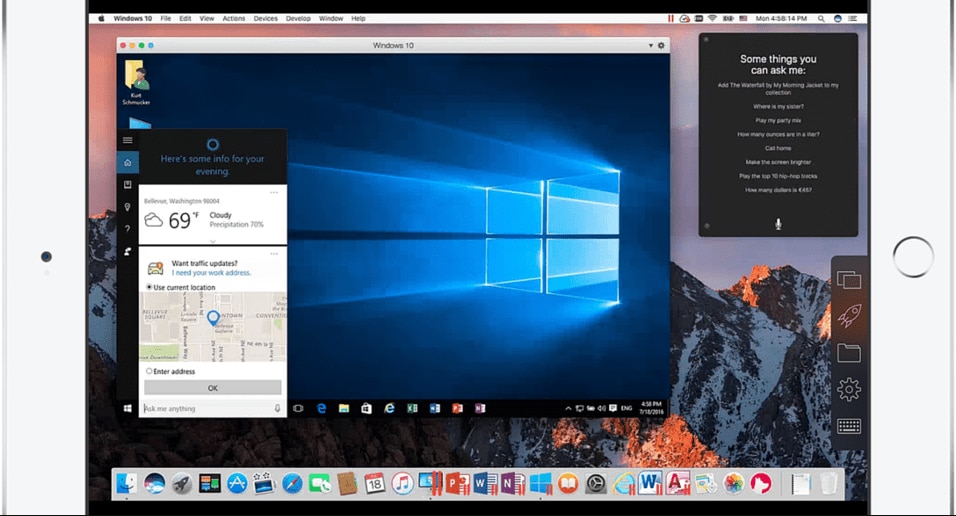This screenshot has height=516, width=956.
Task: Click OK in Cortana traffic card
Action: 213,388
